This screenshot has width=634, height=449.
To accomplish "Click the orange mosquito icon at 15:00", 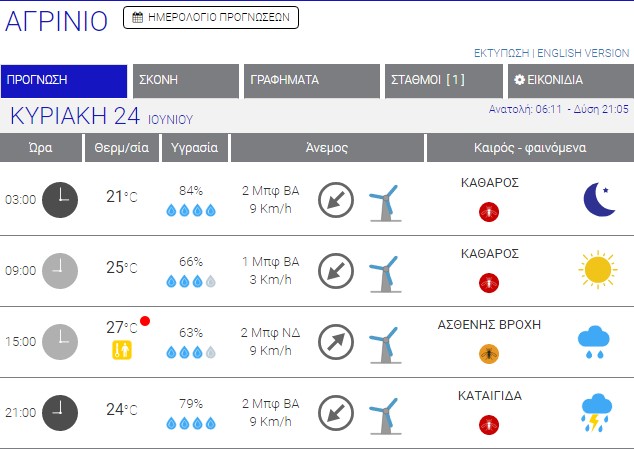I will 489,352.
